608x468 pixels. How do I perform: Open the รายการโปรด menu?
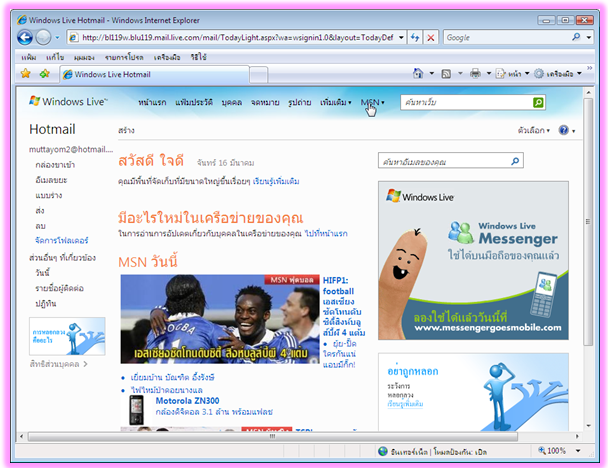[124, 57]
